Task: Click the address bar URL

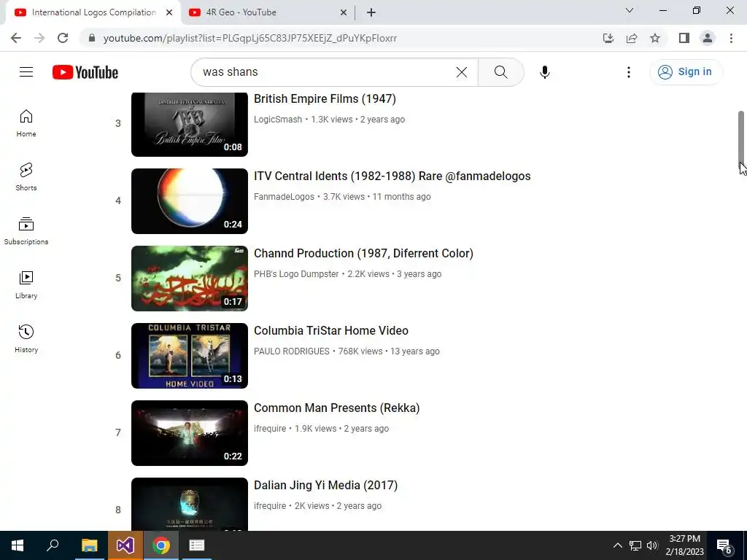Action: (x=250, y=38)
